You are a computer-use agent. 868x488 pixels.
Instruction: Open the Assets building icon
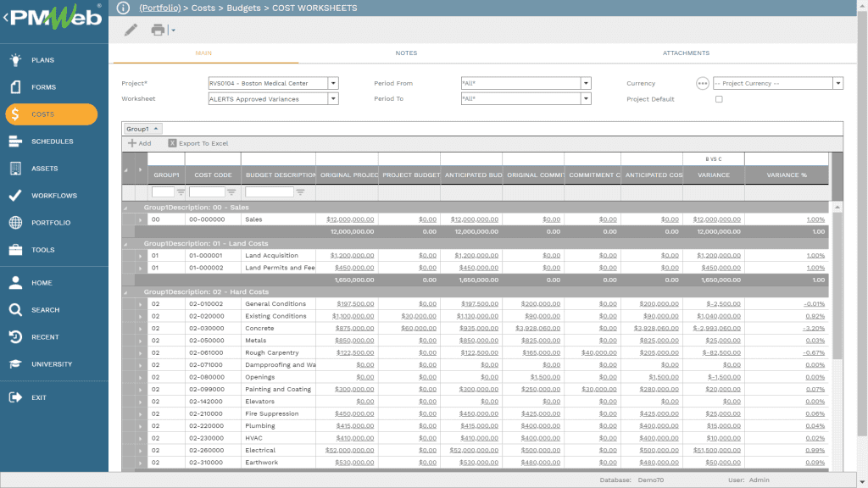(x=15, y=169)
